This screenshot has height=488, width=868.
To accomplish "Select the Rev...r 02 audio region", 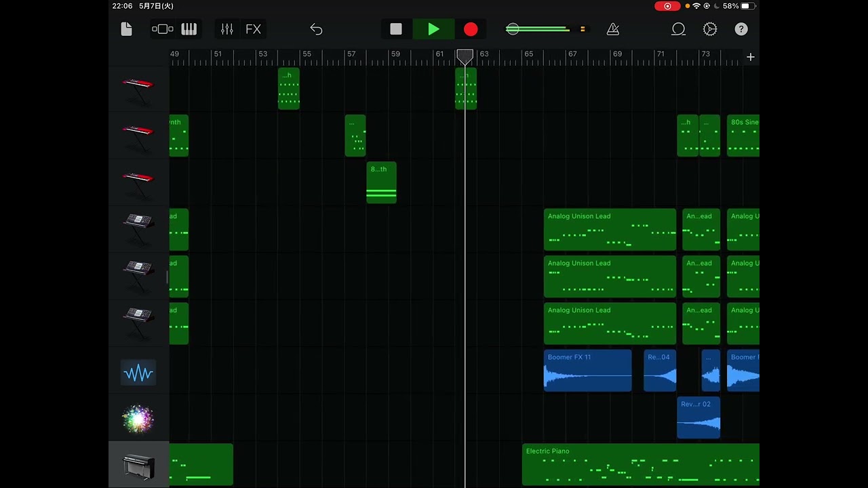I will pyautogui.click(x=698, y=418).
